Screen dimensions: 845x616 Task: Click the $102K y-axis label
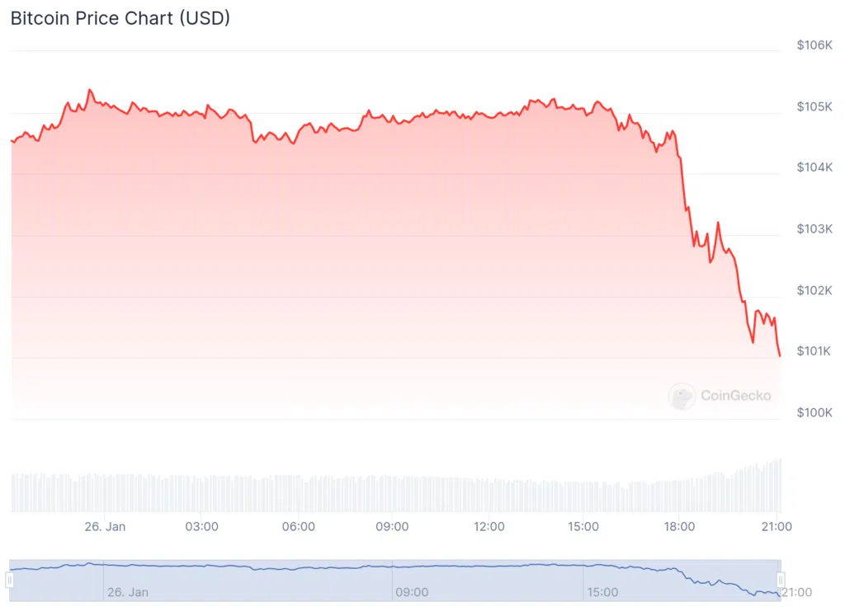814,290
